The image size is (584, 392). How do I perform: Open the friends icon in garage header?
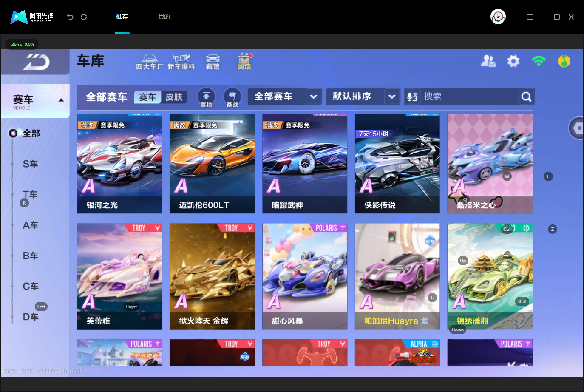point(488,61)
